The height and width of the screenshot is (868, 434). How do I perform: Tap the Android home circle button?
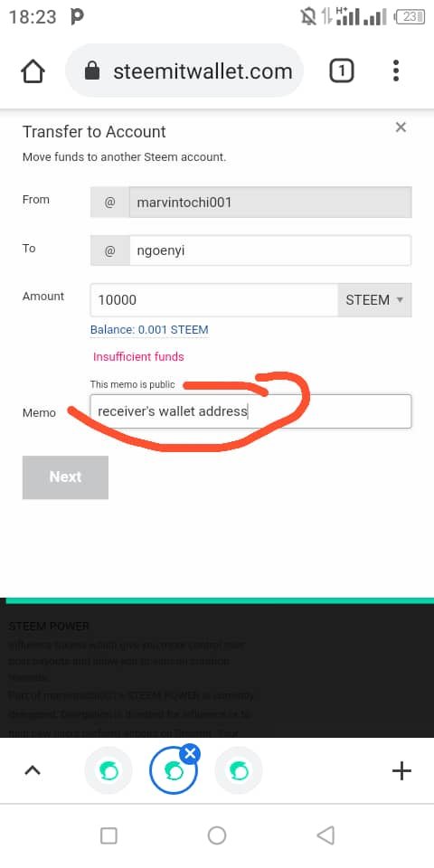(x=217, y=835)
